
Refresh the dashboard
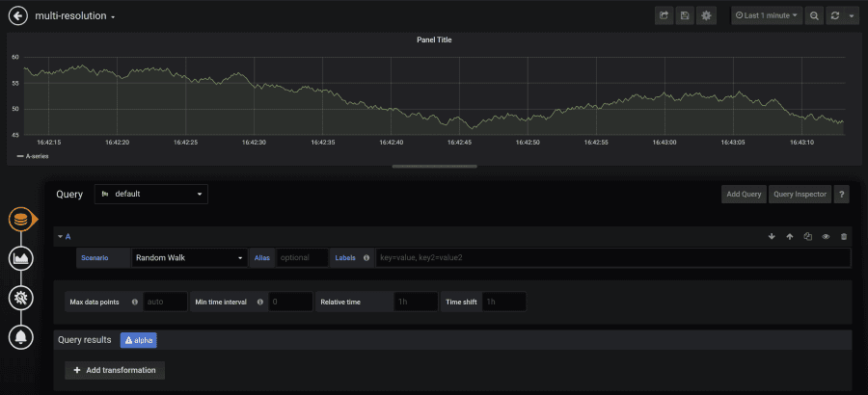835,16
